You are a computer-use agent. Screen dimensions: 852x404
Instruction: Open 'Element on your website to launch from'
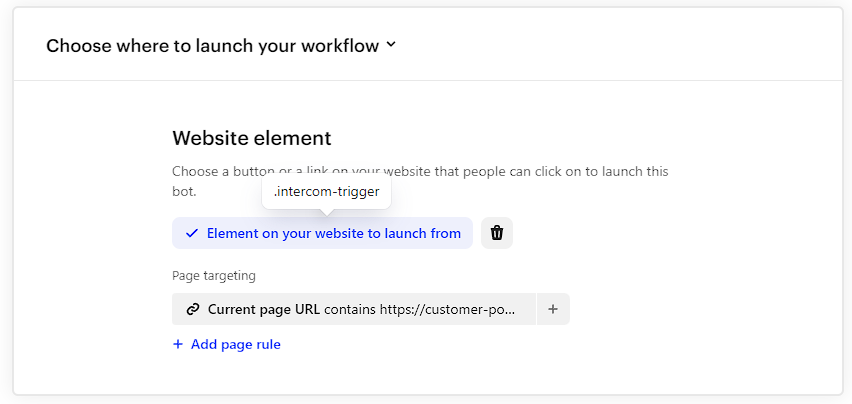[x=322, y=233]
